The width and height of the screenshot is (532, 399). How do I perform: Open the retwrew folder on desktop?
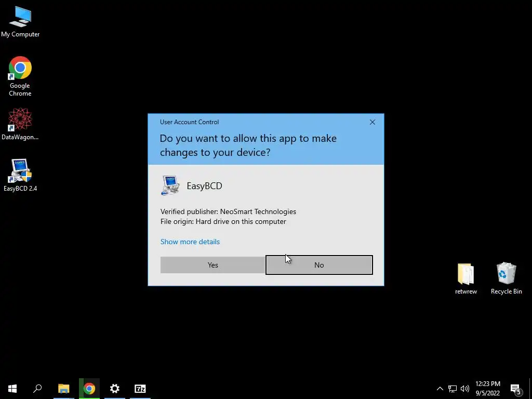coord(466,278)
